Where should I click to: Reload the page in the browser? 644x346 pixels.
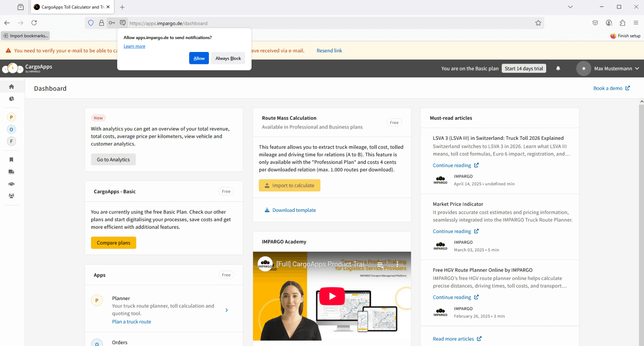point(34,23)
